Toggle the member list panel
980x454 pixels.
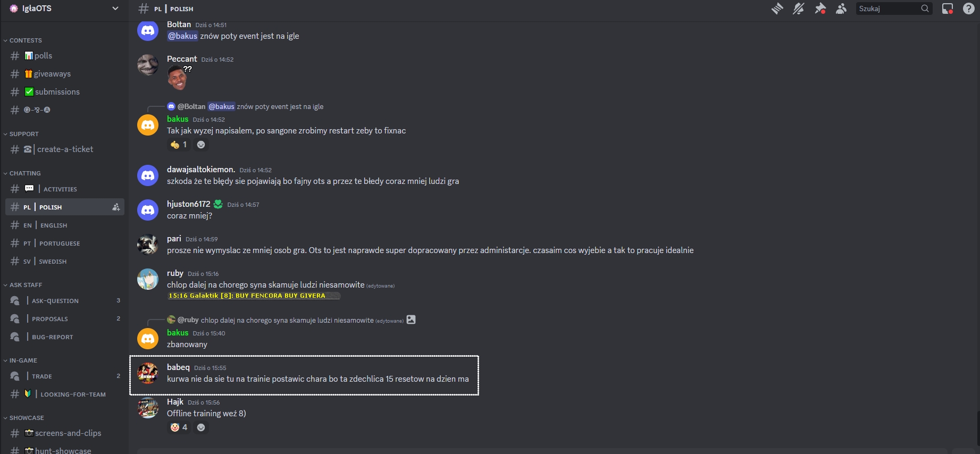[x=841, y=9]
